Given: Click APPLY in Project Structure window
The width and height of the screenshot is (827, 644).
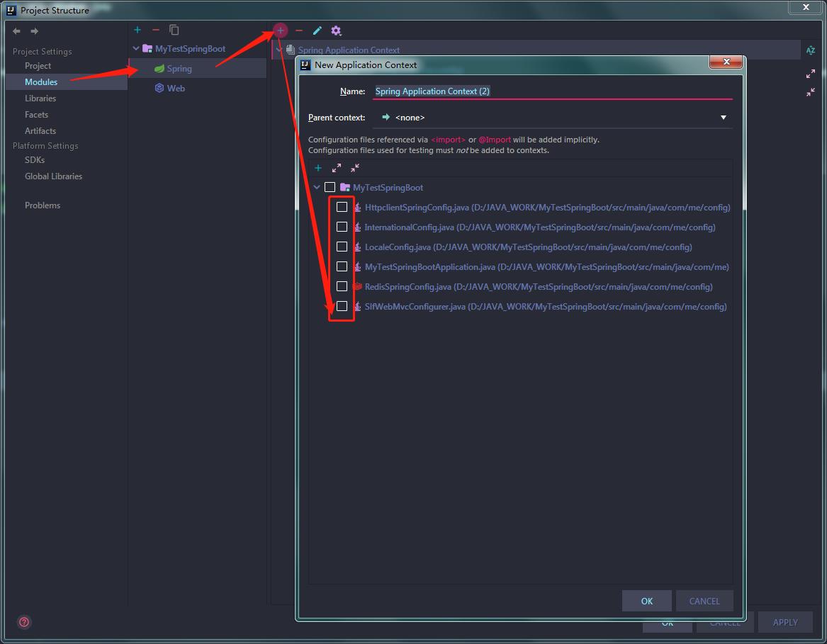Looking at the screenshot, I should [784, 622].
